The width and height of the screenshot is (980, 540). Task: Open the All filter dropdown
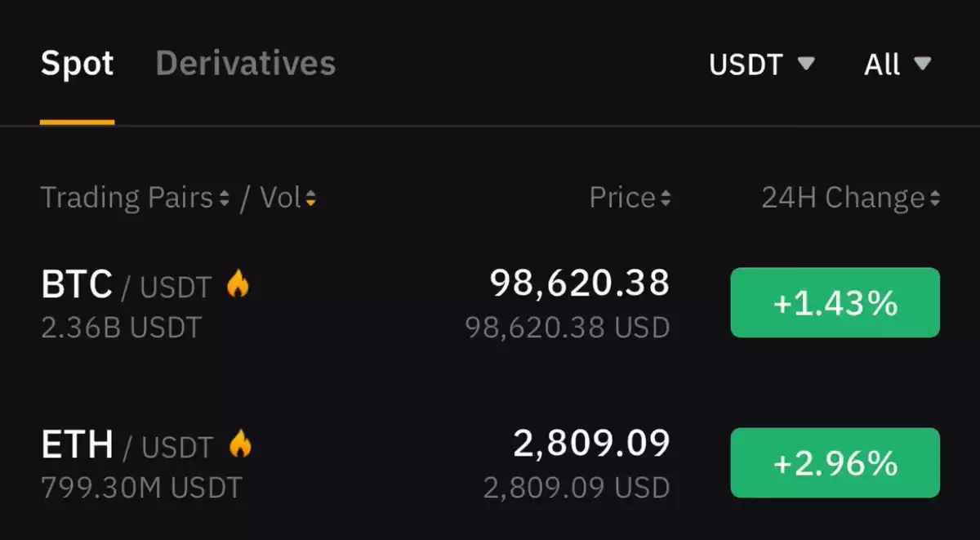(898, 65)
